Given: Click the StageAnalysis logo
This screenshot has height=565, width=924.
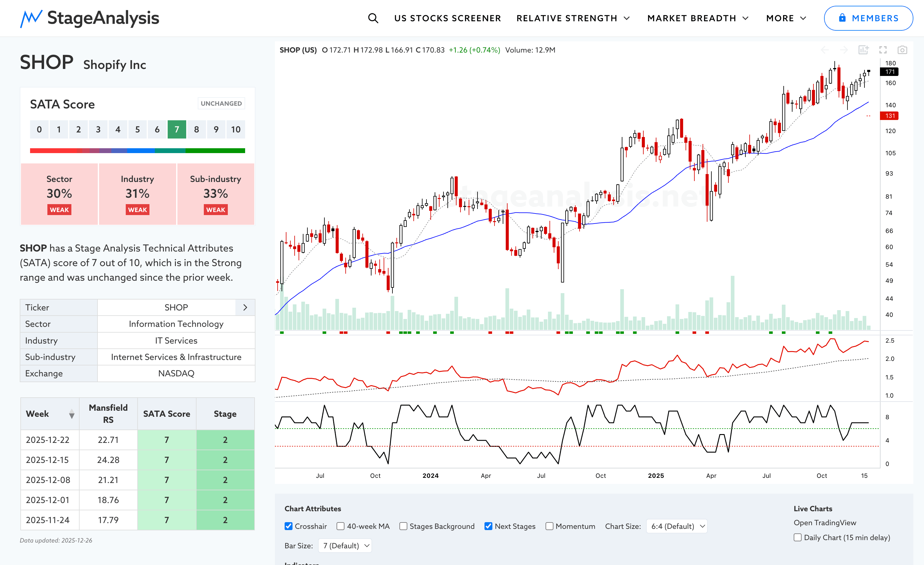Looking at the screenshot, I should click(90, 18).
